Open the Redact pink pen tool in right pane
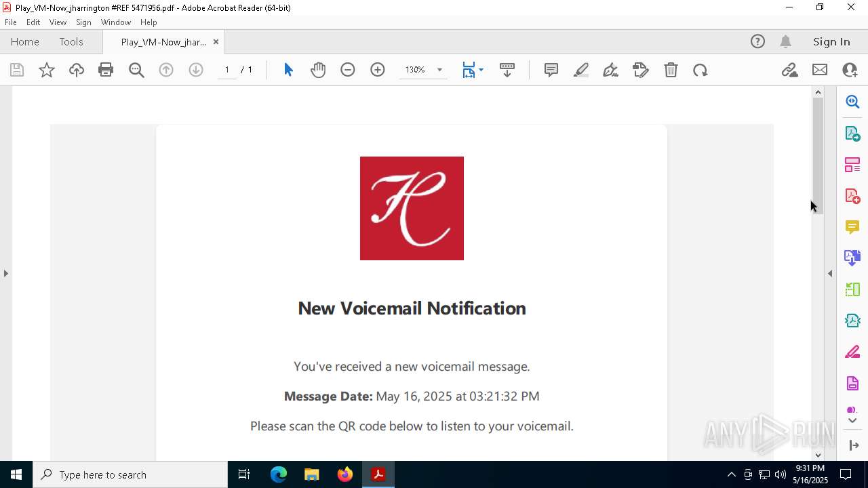 852,352
